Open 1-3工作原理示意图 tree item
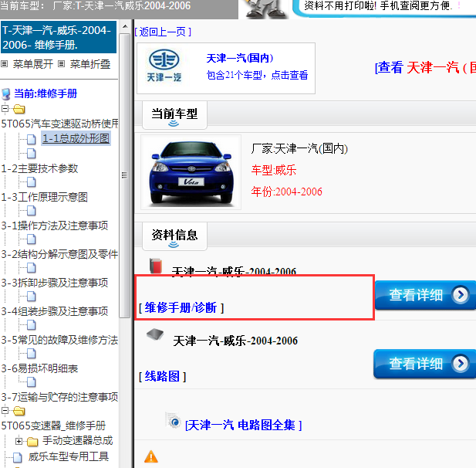This screenshot has height=468, width=476. pos(45,197)
